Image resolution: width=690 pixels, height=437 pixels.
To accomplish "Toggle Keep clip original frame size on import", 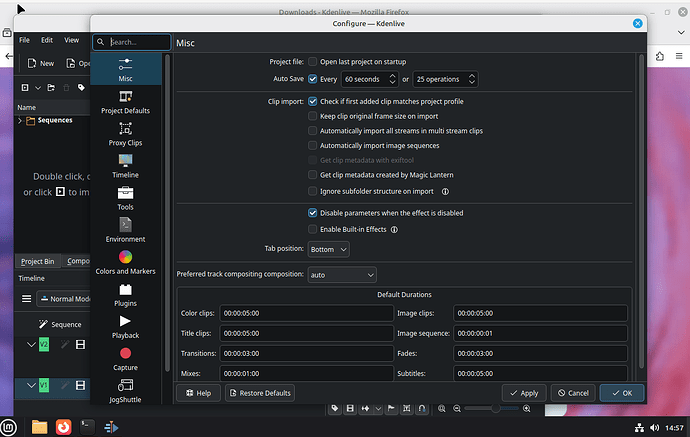I will 313,116.
